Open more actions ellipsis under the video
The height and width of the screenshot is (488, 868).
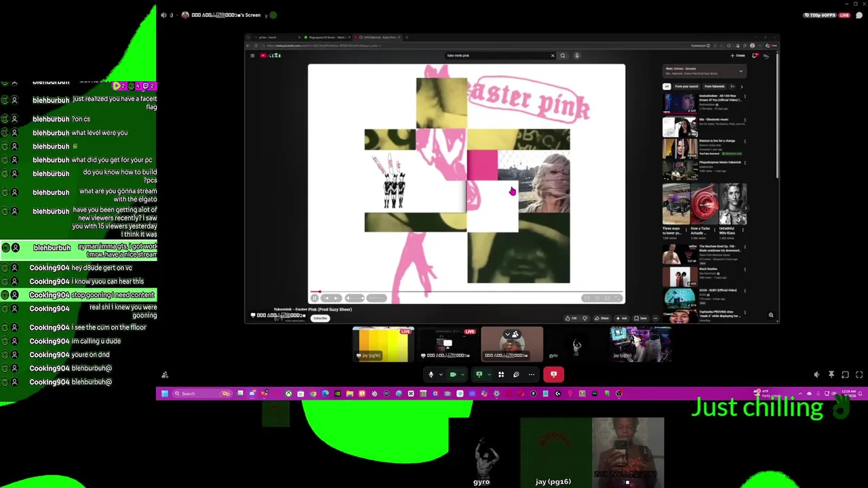655,318
